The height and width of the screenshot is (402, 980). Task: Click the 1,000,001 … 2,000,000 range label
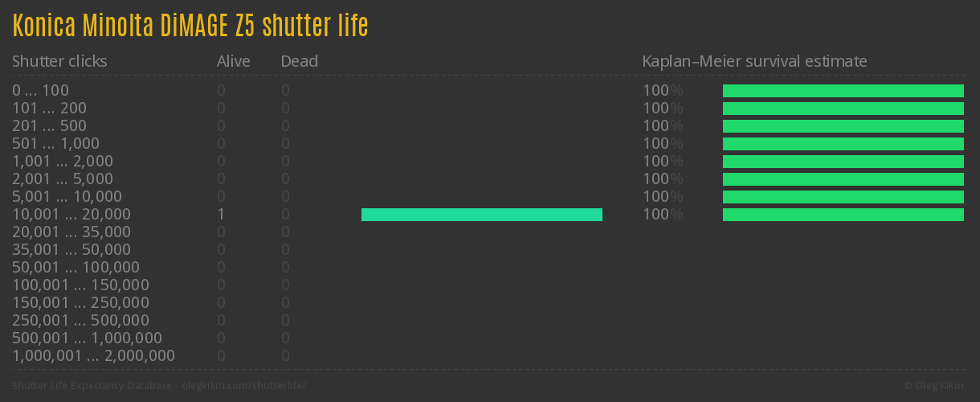click(93, 356)
